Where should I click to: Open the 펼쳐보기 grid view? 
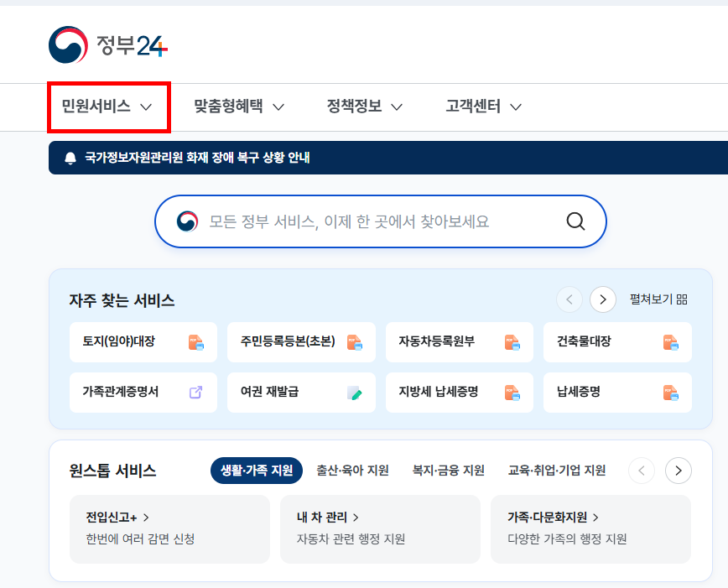658,299
